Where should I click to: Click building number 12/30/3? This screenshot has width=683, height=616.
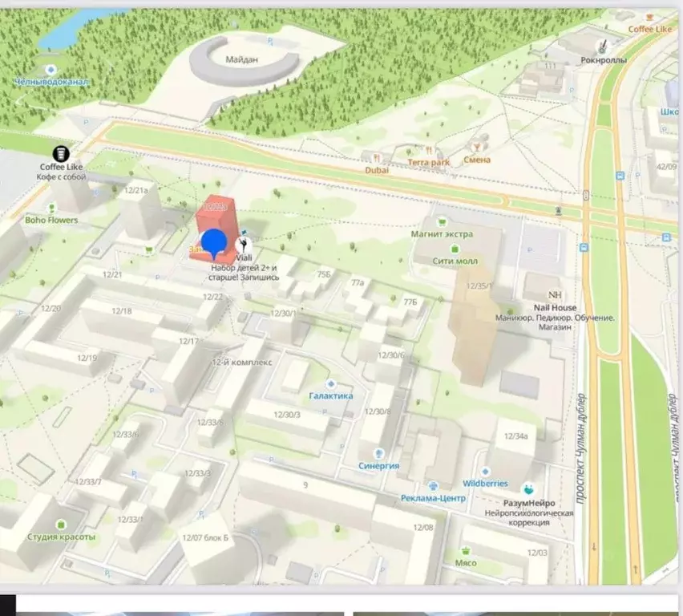click(x=287, y=415)
